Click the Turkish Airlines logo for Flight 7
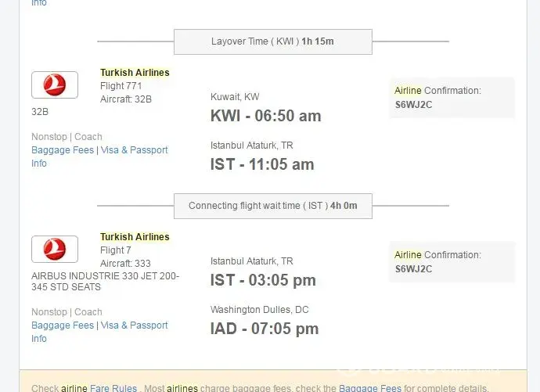 [55, 249]
